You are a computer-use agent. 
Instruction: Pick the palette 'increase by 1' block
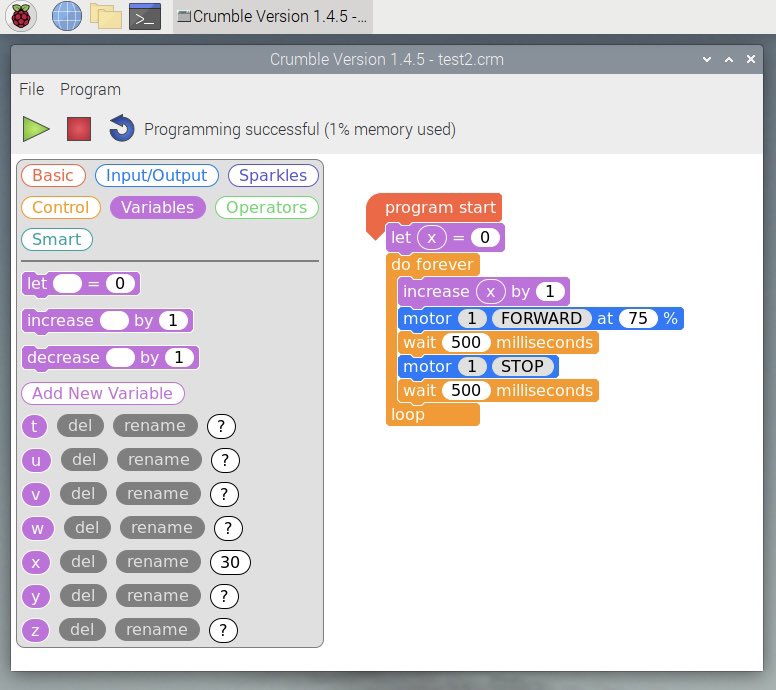[x=107, y=321]
